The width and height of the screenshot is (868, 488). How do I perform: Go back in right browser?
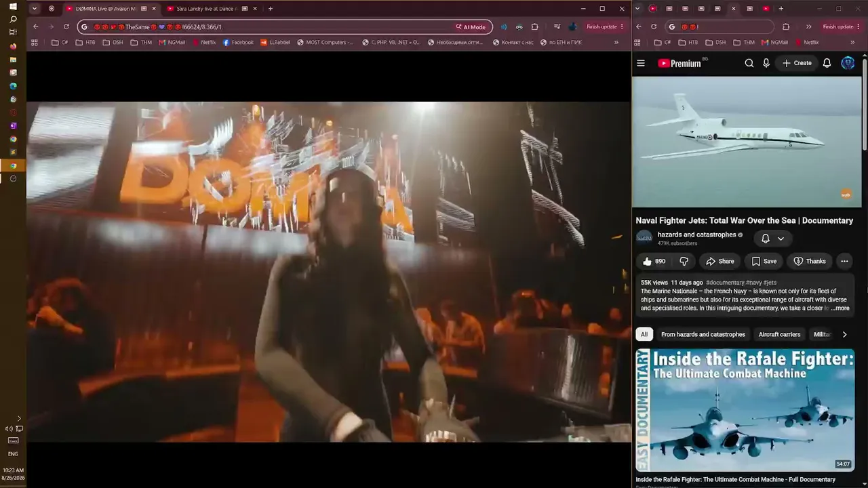[639, 26]
